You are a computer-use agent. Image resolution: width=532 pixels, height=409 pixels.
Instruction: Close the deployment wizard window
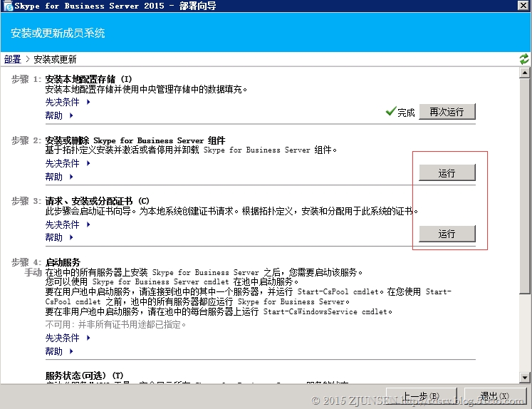tap(523, 6)
